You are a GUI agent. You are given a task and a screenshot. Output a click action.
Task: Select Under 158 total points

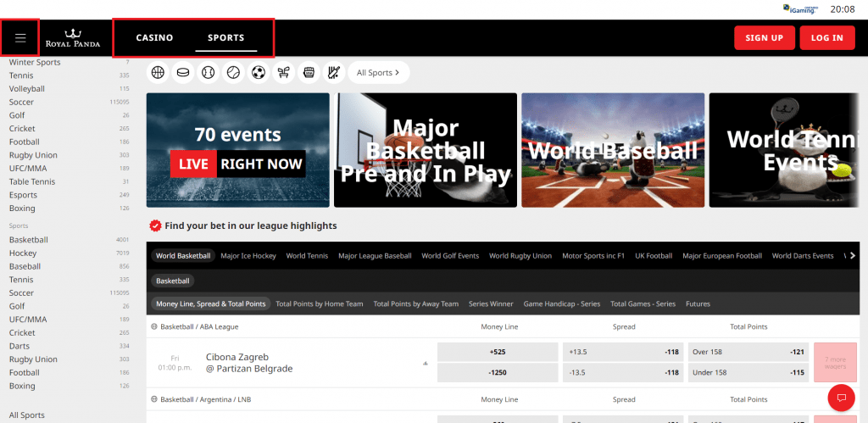point(748,373)
